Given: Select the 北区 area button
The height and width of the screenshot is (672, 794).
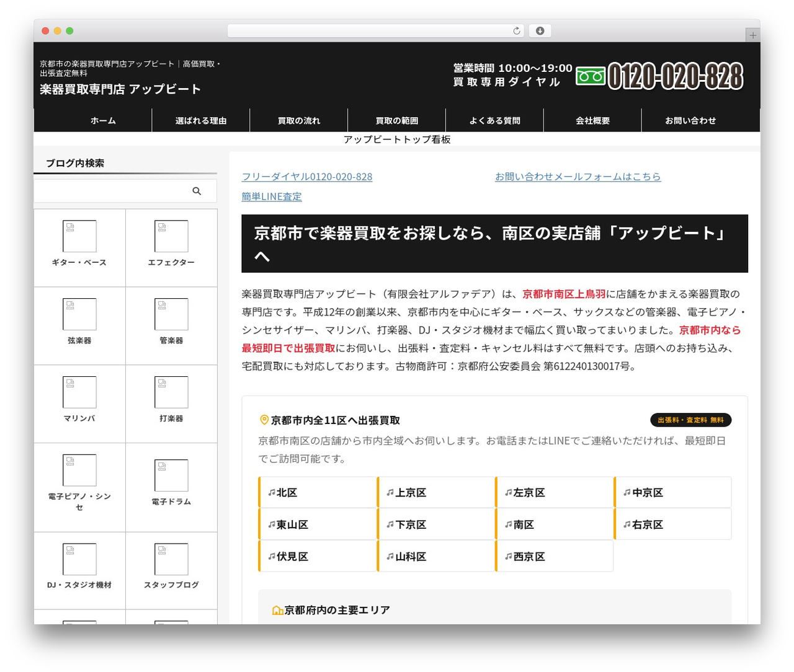Looking at the screenshot, I should (x=317, y=492).
